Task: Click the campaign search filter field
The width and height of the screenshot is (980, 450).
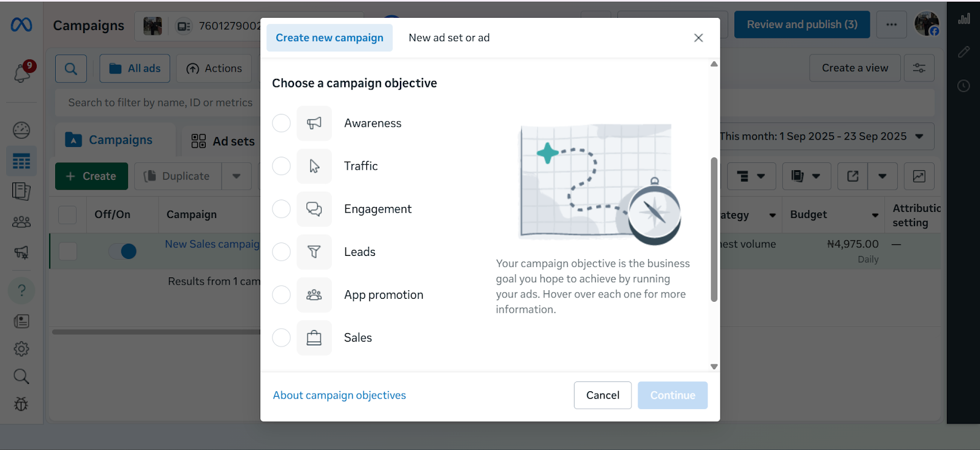Action: click(160, 102)
